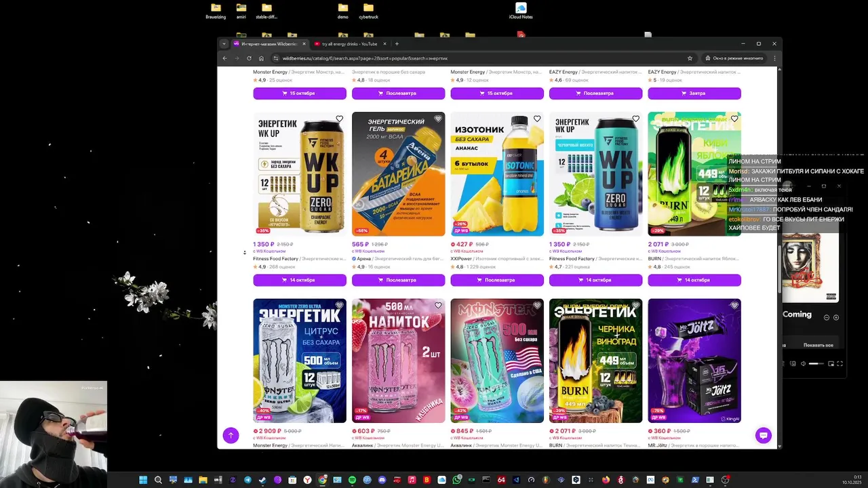Open the Brauerizing desktop folder
This screenshot has width=868, height=488.
(216, 11)
